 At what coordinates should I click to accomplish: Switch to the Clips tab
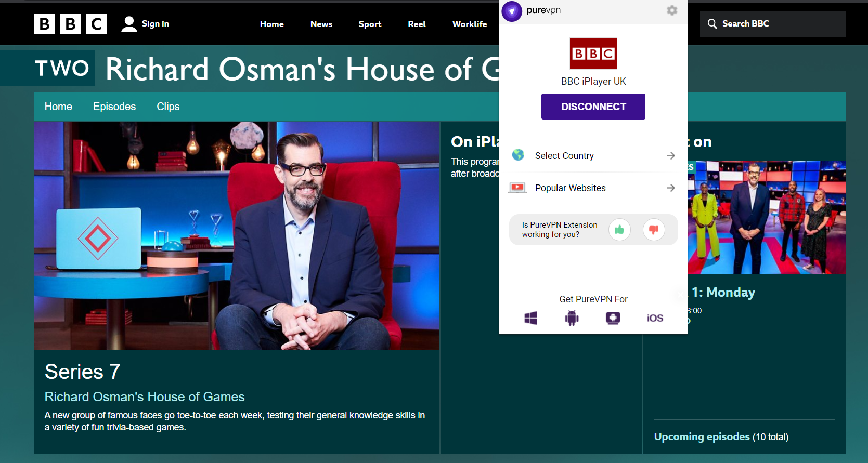(168, 107)
